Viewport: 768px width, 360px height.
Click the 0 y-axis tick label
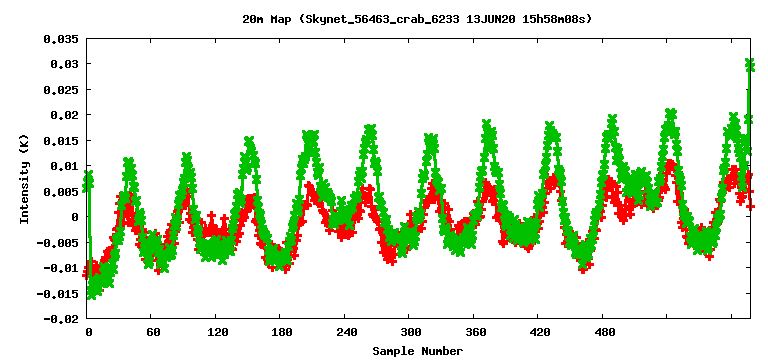[x=74, y=216]
